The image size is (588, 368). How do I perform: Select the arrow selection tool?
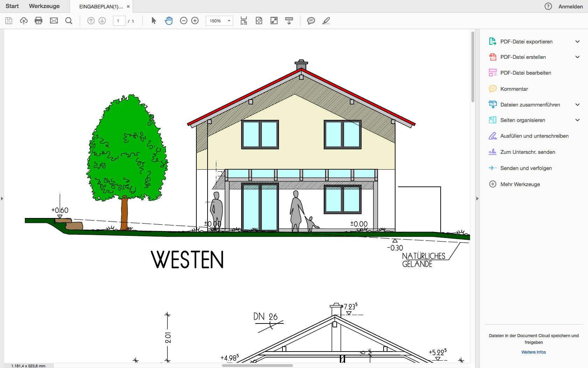click(x=154, y=21)
